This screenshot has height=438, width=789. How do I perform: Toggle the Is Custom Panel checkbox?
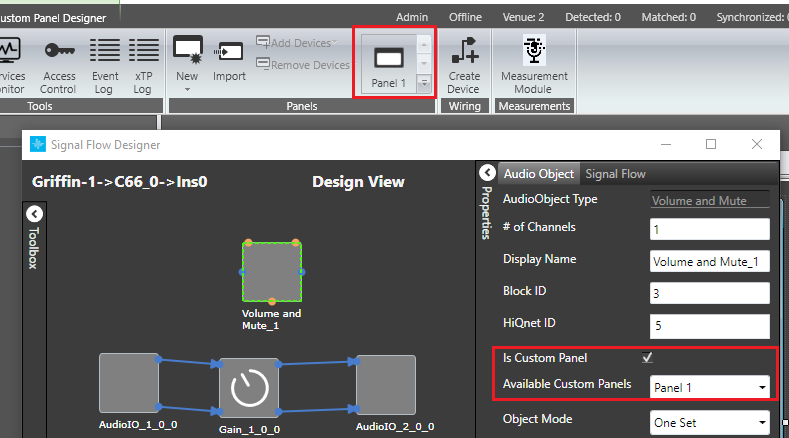click(647, 357)
